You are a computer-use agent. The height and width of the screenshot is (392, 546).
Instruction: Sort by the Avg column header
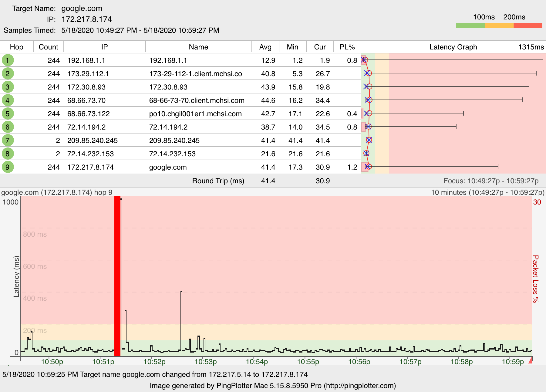click(x=265, y=47)
